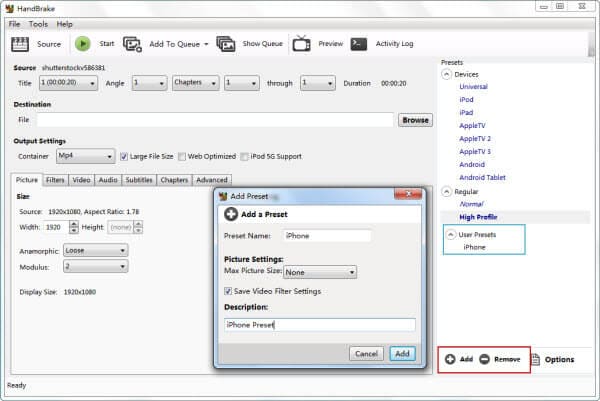Screen dimensions: 600x401
Task: Open the Max Picture Size dropdown
Action: [x=320, y=272]
